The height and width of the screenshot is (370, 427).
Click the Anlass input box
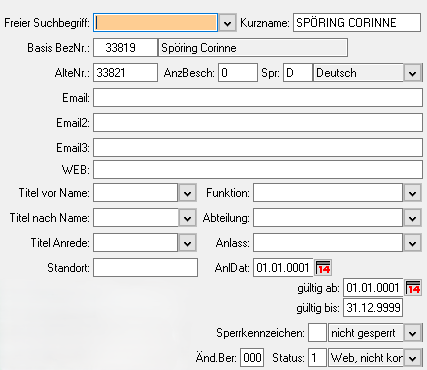click(x=328, y=243)
